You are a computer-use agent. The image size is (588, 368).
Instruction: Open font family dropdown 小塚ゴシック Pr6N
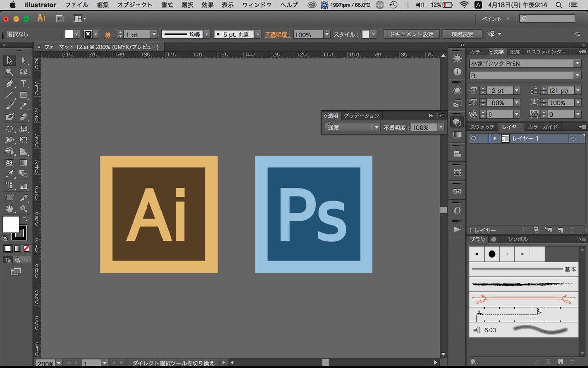(x=577, y=63)
